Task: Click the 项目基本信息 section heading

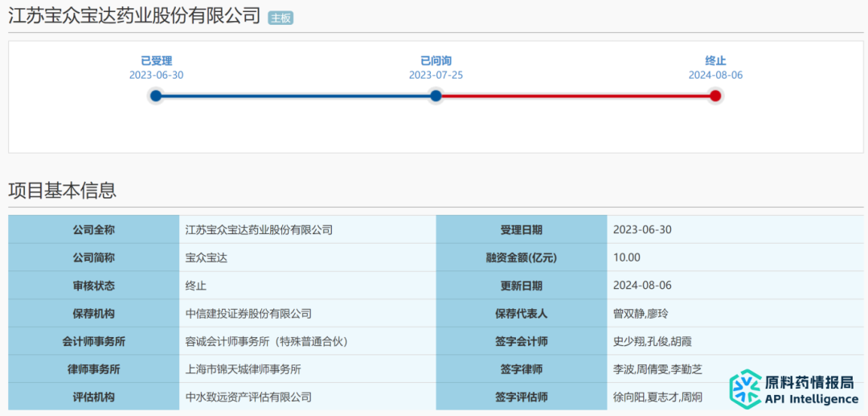Action: pos(63,190)
